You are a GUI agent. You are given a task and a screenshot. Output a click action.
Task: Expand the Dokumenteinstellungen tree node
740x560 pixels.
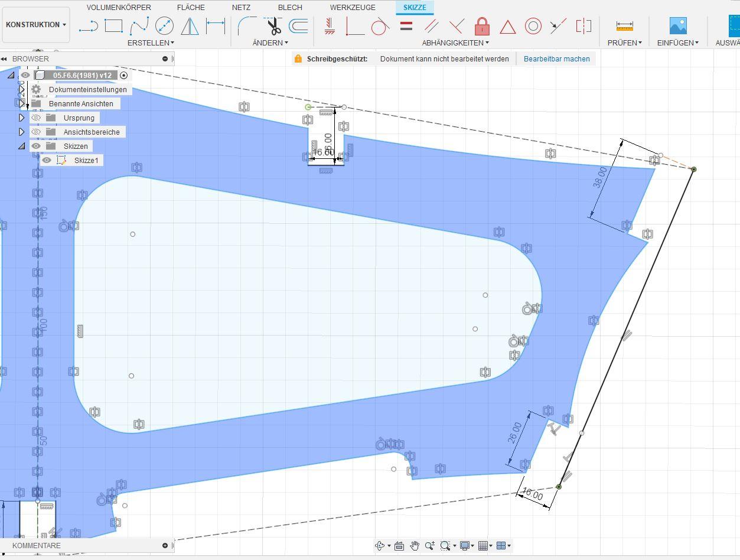22,90
